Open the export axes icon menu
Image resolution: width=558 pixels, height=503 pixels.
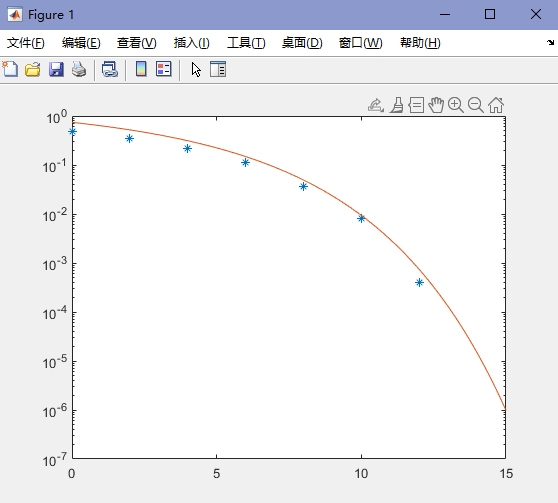[376, 105]
